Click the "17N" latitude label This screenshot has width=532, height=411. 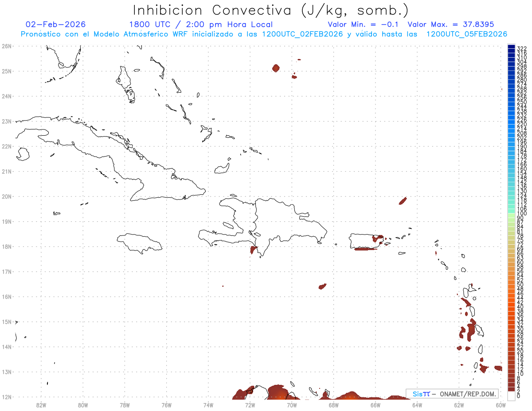tap(6, 271)
